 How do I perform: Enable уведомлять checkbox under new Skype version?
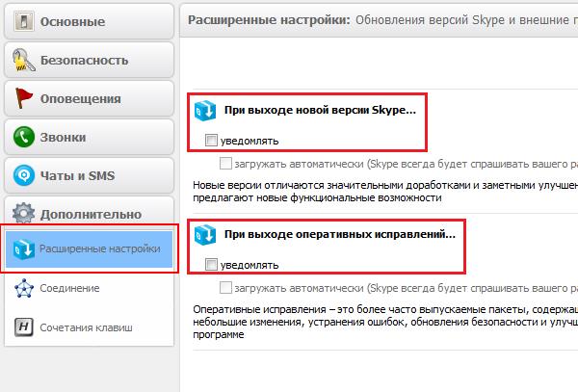[211, 141]
